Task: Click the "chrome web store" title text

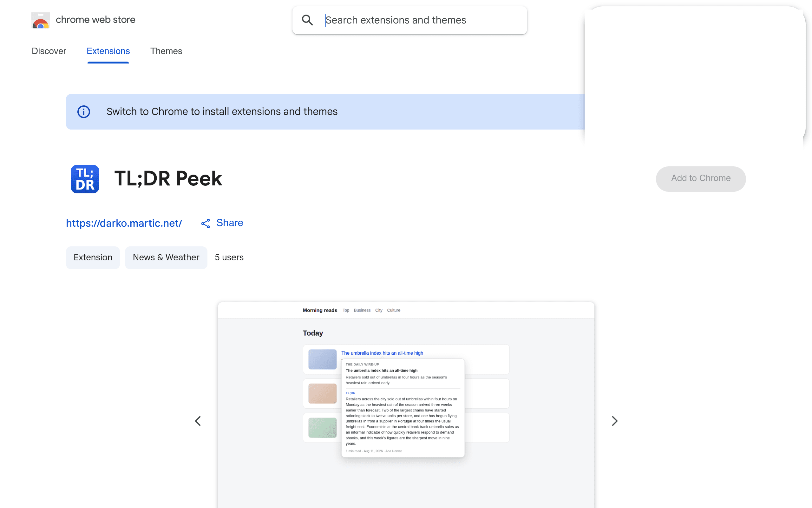Action: (x=95, y=19)
